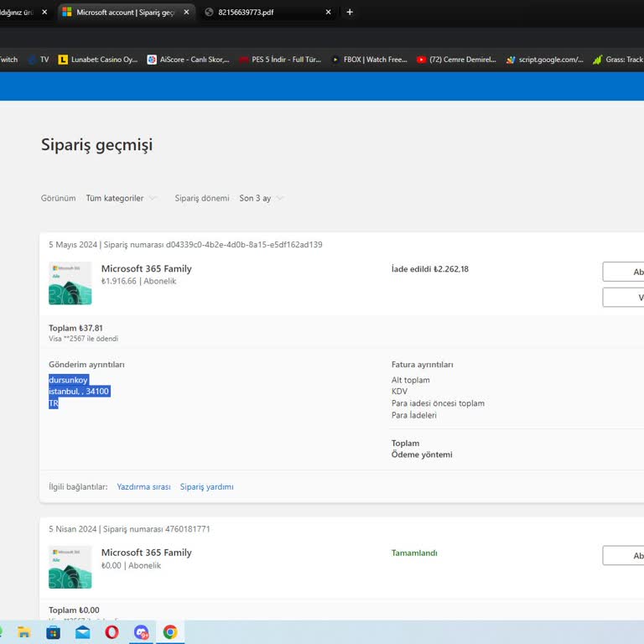Click the Toplam ₺0,00 text
Viewport: 644px width, 644px height.
pyautogui.click(x=74, y=610)
